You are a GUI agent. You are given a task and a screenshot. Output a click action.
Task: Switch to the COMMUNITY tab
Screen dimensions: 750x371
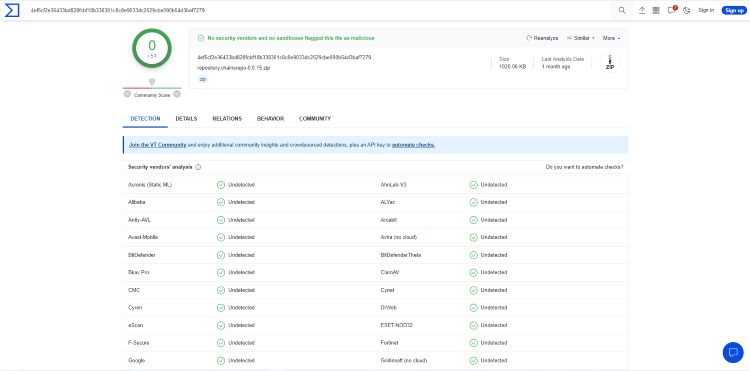(315, 119)
